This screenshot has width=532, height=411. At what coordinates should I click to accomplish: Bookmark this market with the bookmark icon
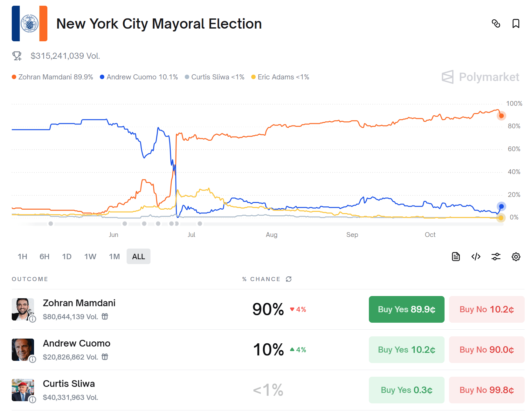[x=516, y=24]
